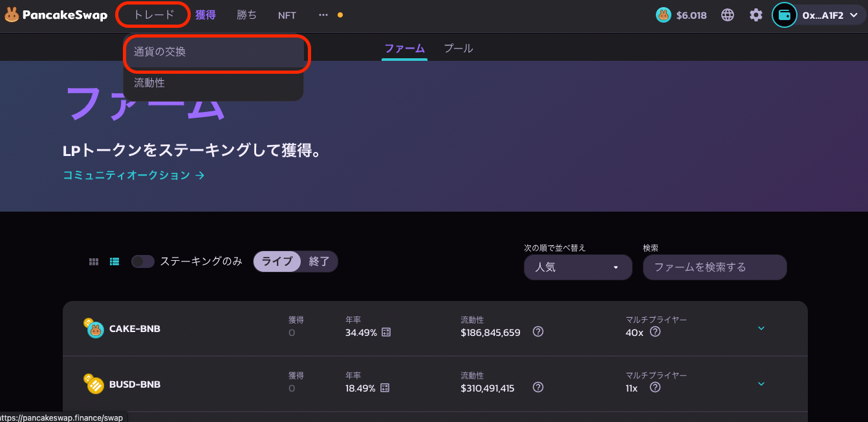
Task: Select 終了 farms filter
Action: pos(320,261)
